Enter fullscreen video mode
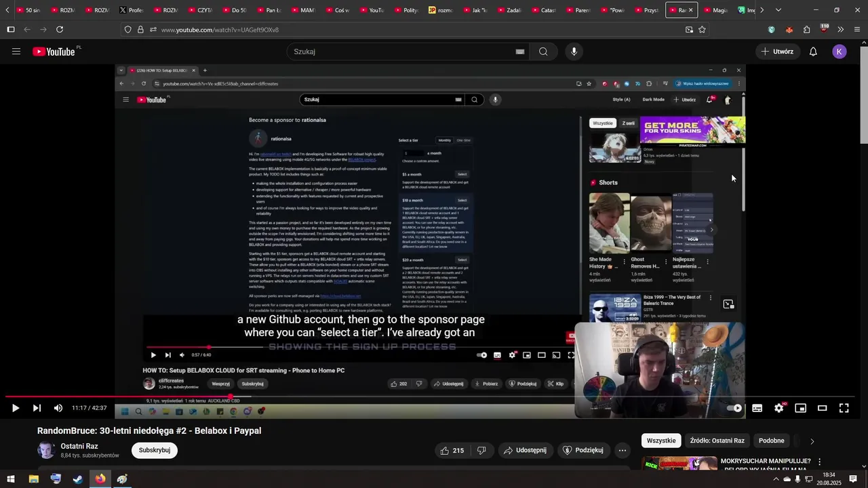 click(844, 408)
